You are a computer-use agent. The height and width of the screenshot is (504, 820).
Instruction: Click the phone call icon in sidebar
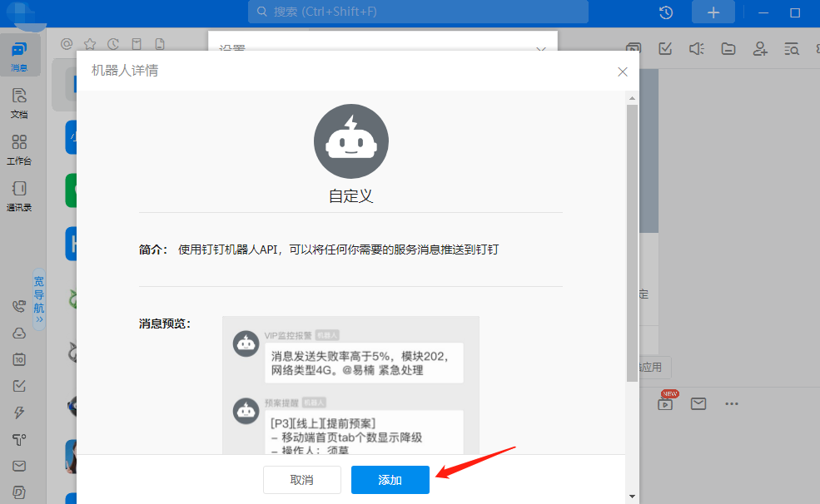pos(19,305)
